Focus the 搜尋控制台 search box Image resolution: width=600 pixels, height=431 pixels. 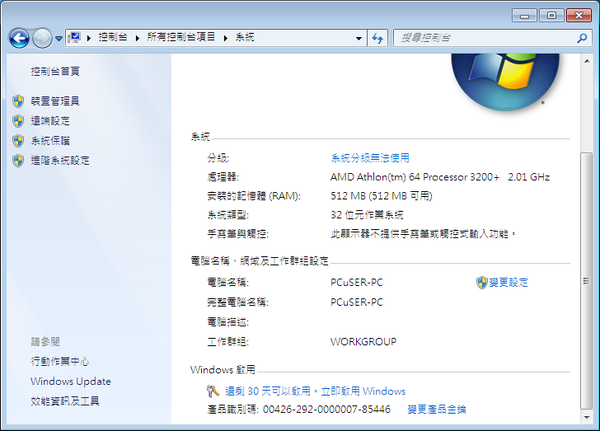(x=486, y=38)
